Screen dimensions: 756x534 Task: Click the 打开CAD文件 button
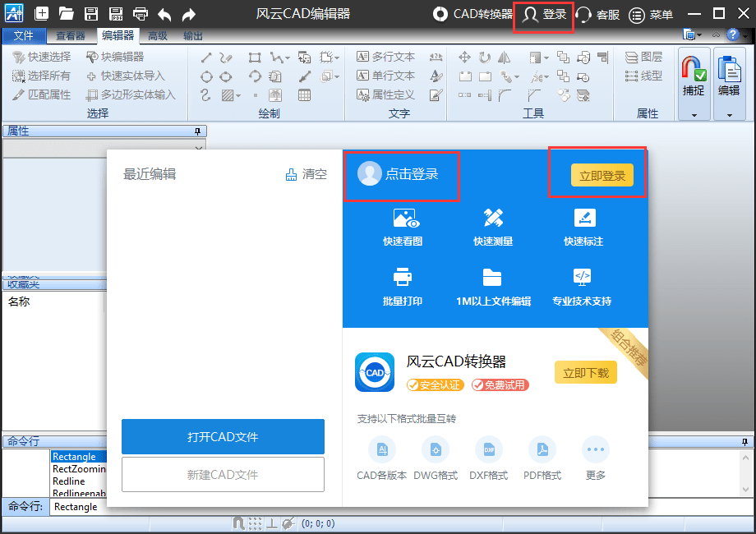coord(223,436)
